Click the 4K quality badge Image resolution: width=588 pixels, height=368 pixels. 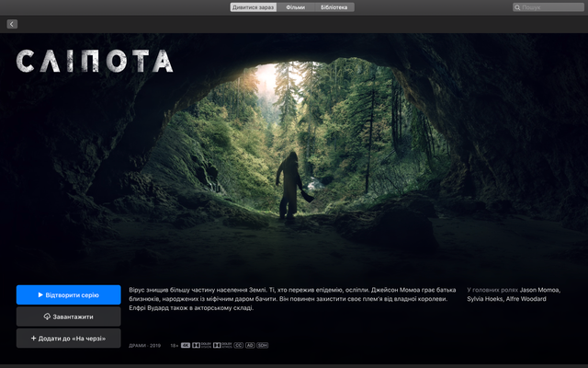pyautogui.click(x=186, y=346)
